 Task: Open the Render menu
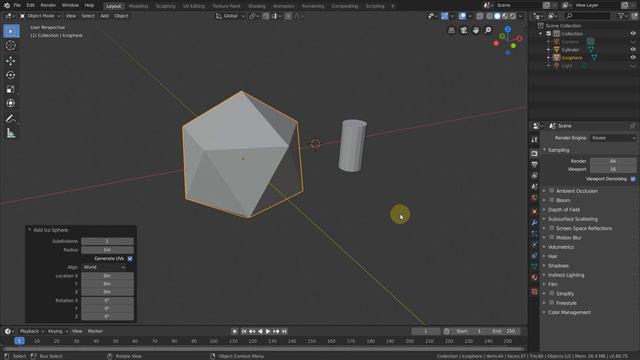pos(48,5)
